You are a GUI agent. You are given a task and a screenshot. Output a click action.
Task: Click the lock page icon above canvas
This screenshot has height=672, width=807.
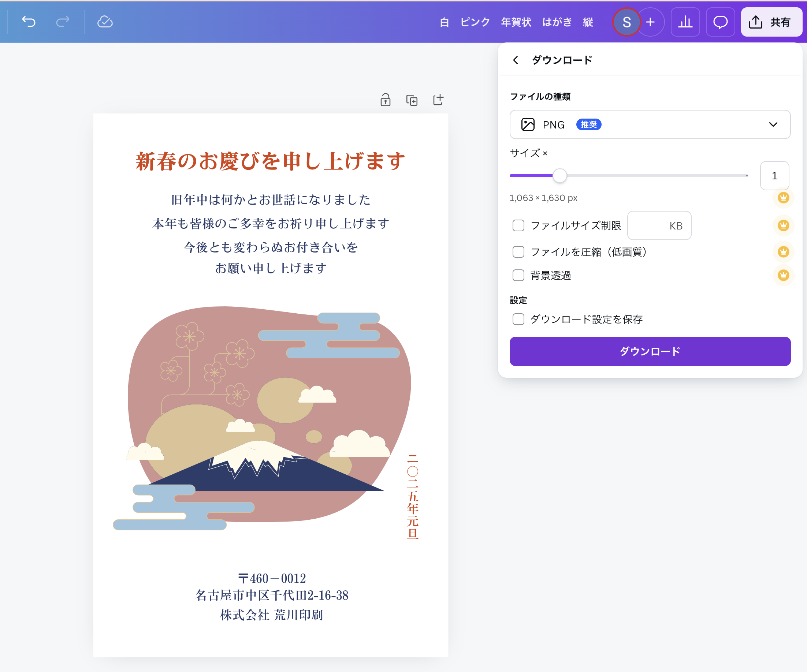coord(386,100)
